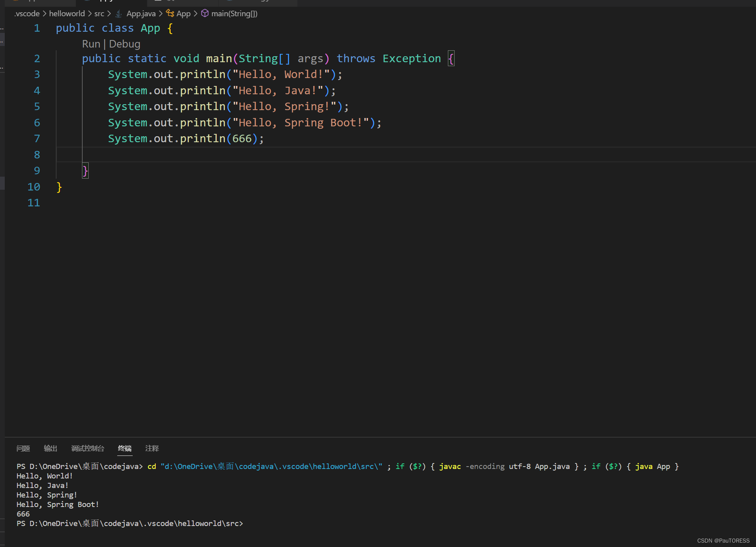
Task: Switch to the 注释 comments tab
Action: [x=152, y=448]
